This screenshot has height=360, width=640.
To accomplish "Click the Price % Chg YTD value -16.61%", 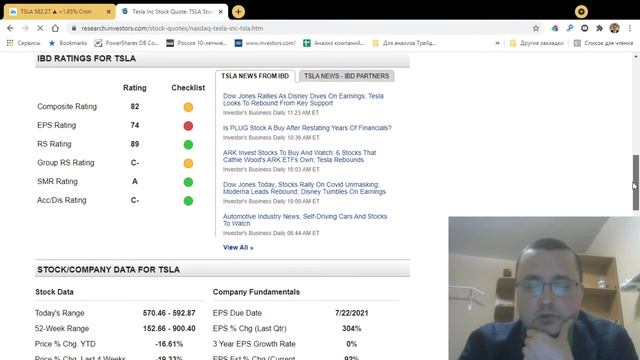I will (169, 344).
